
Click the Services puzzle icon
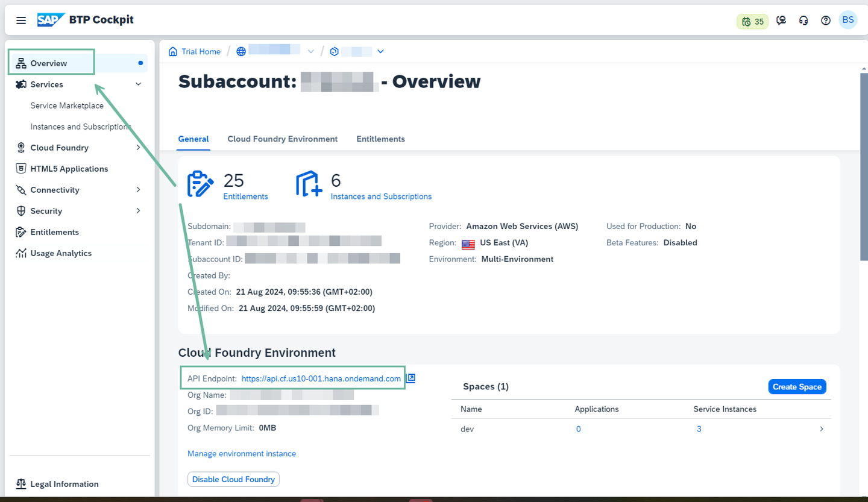20,84
